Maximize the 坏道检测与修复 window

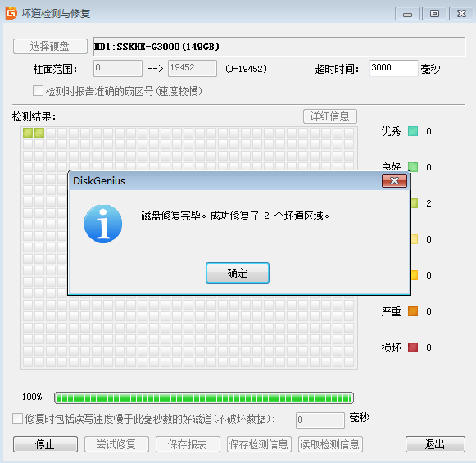[x=434, y=14]
